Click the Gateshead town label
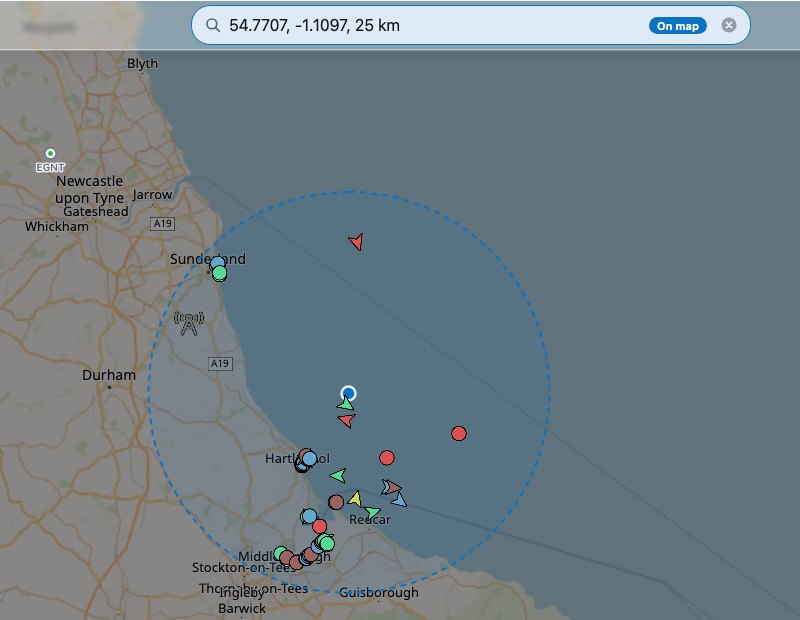The image size is (800, 620). [95, 211]
